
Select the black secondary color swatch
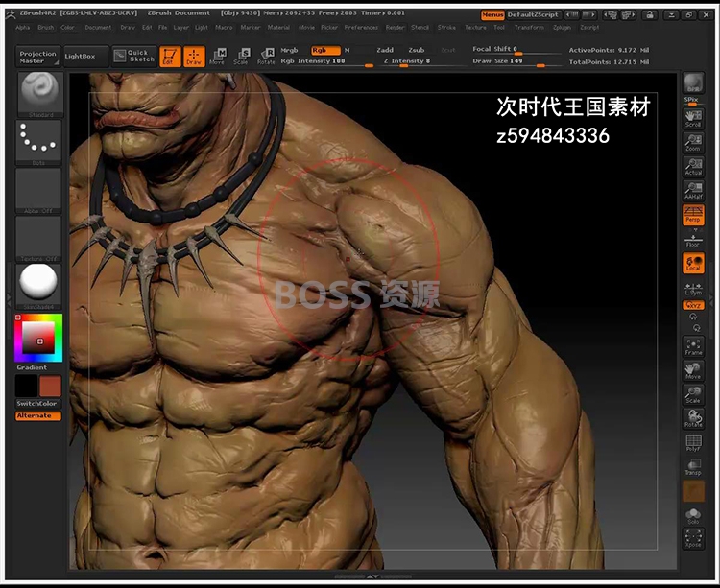[26, 387]
